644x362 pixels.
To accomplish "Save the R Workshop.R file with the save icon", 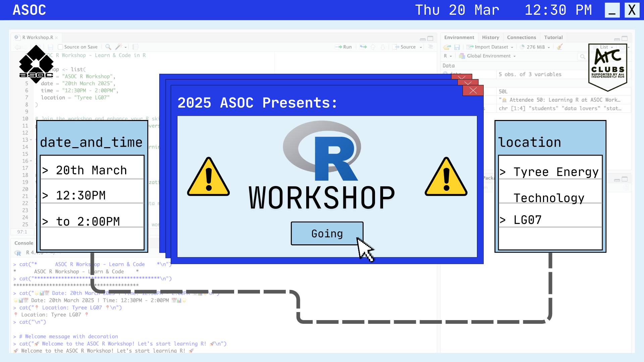I will coord(50,47).
